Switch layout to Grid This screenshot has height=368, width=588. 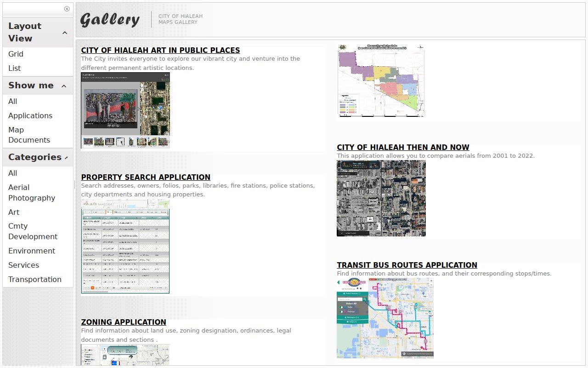(x=16, y=54)
